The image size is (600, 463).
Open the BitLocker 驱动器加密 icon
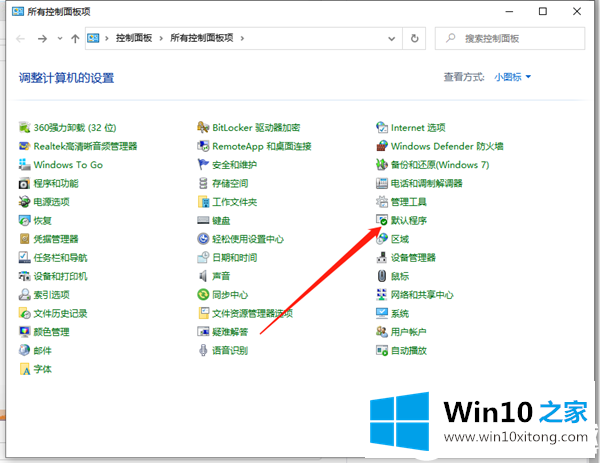click(203, 127)
